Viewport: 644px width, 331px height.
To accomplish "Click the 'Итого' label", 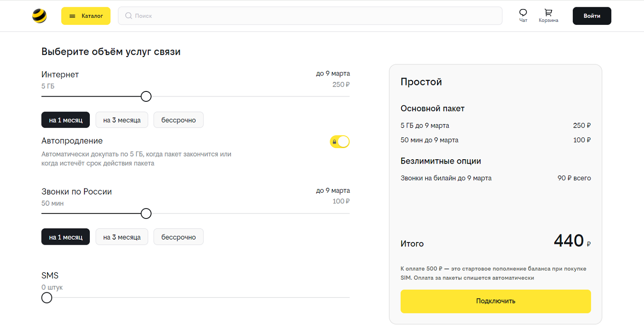I will pyautogui.click(x=412, y=244).
